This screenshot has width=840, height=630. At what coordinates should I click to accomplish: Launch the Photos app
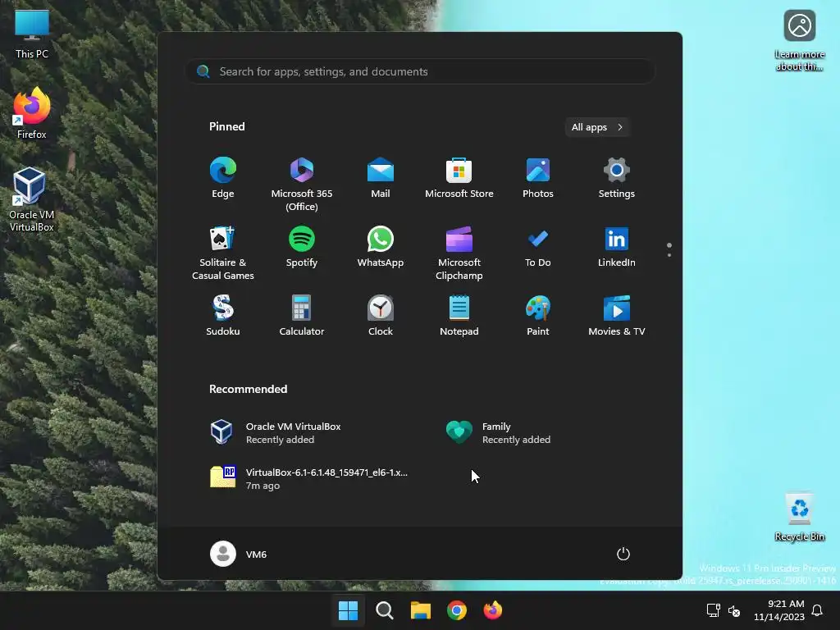[x=538, y=178]
